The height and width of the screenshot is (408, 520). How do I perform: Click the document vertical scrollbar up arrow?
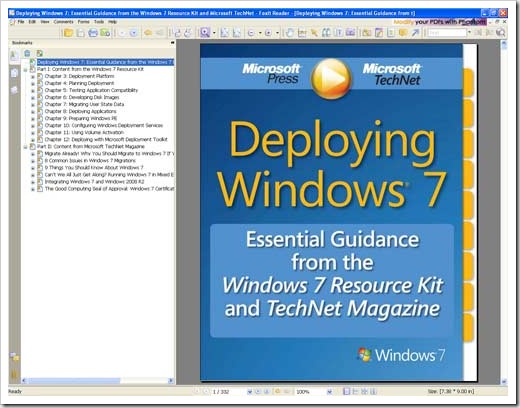tap(504, 44)
